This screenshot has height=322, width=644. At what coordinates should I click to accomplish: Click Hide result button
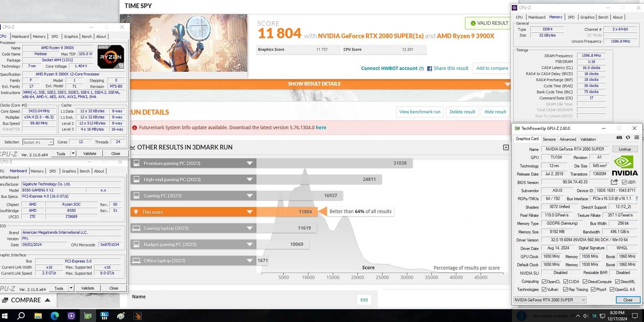coord(495,112)
